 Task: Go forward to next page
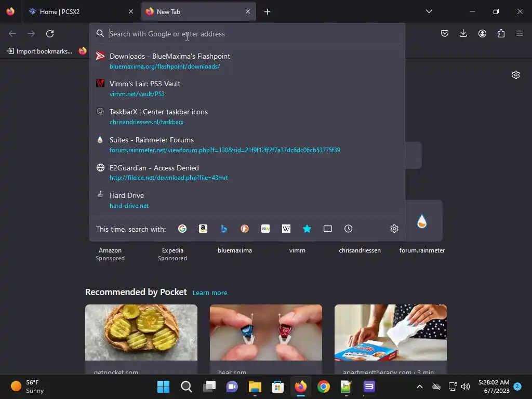[x=31, y=34]
